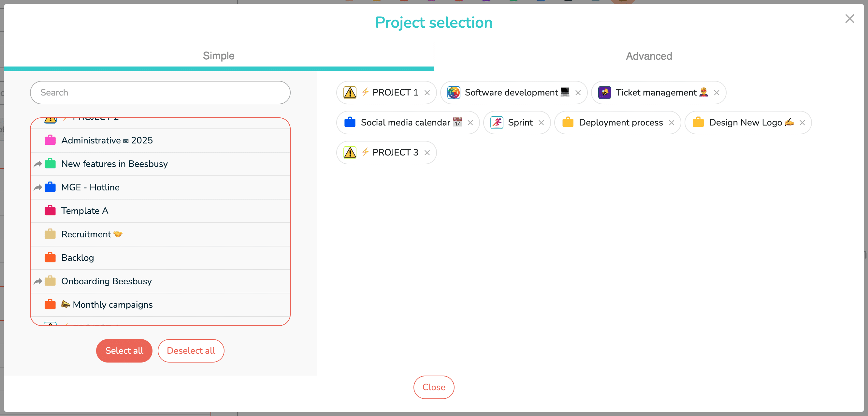Select all projects
Screen dimensions: 868x416
[124, 350]
